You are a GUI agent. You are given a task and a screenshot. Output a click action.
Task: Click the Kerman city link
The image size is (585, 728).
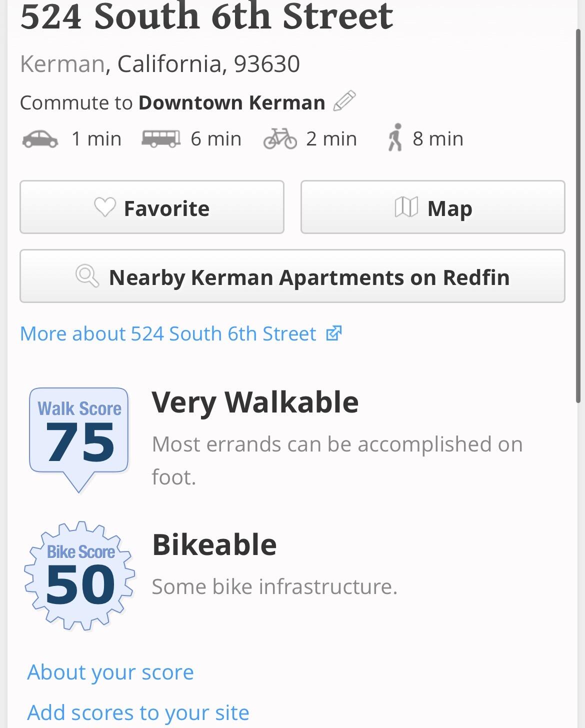point(62,64)
